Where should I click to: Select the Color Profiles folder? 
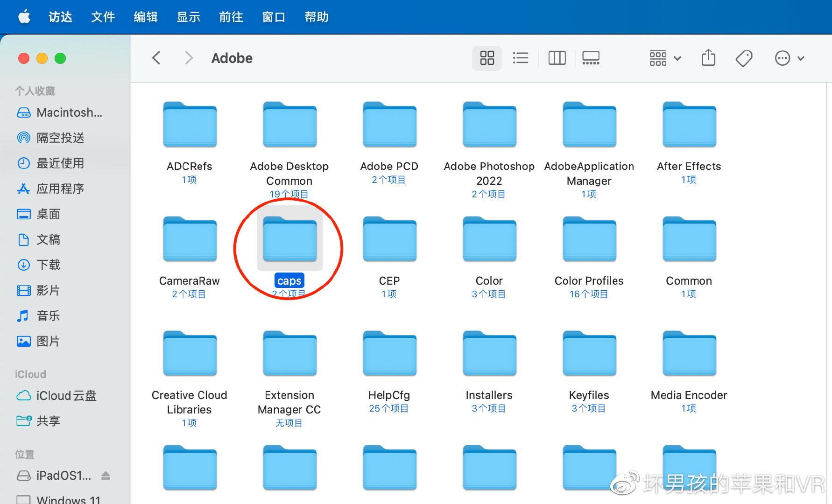click(x=589, y=239)
